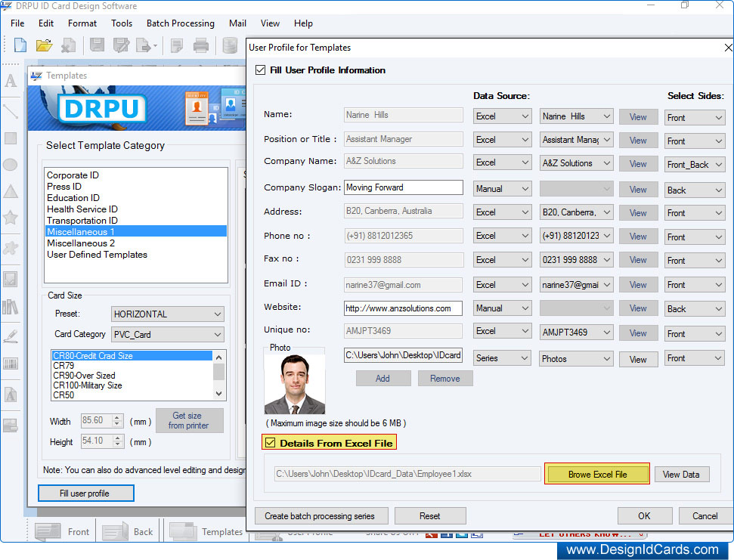Click the document properties toolbar icon
The height and width of the screenshot is (560, 734).
(x=177, y=45)
